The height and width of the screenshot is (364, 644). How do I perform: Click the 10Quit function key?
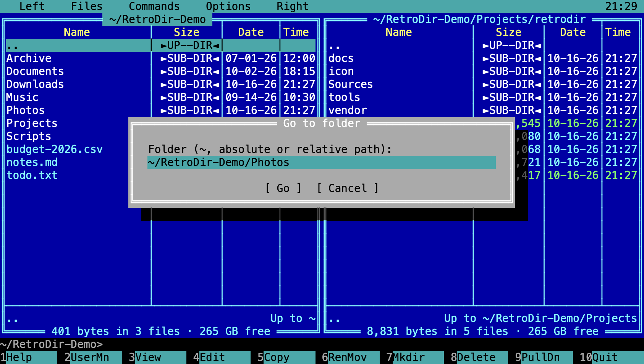[x=611, y=357]
